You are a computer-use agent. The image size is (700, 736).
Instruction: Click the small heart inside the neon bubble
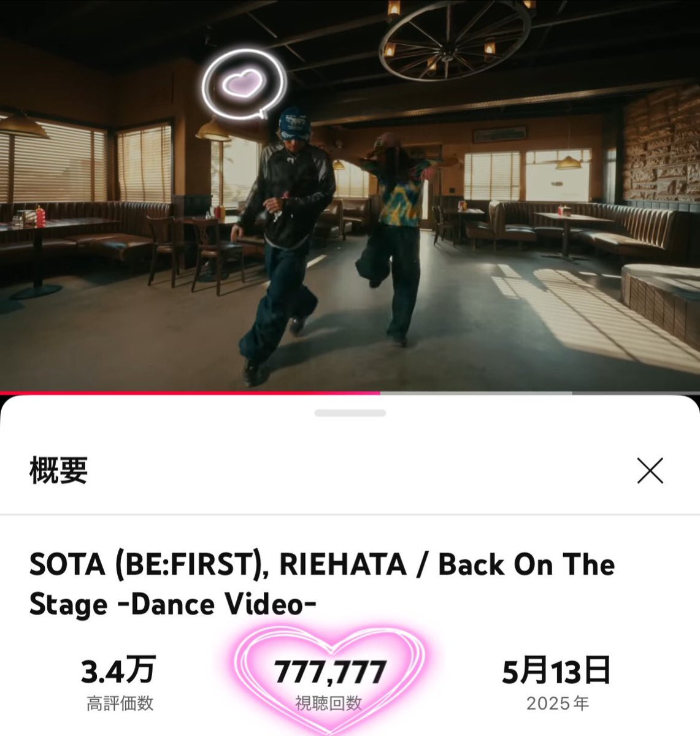point(243,83)
